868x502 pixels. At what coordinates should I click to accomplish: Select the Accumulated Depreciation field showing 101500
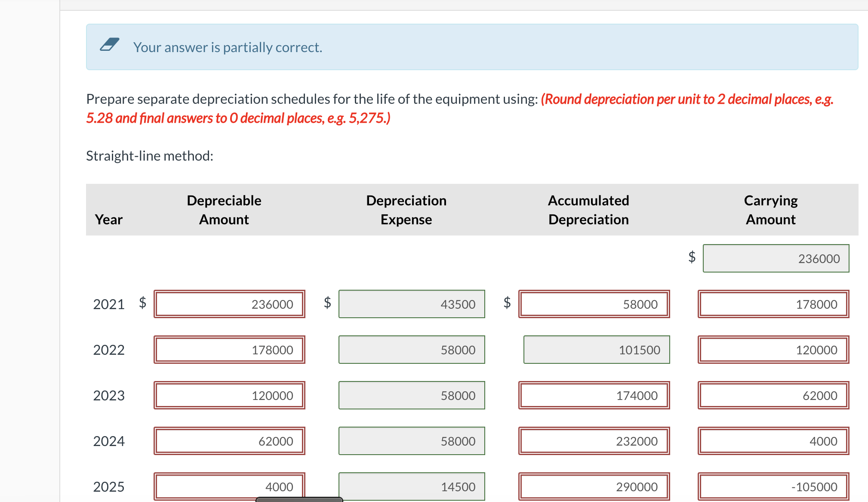597,350
